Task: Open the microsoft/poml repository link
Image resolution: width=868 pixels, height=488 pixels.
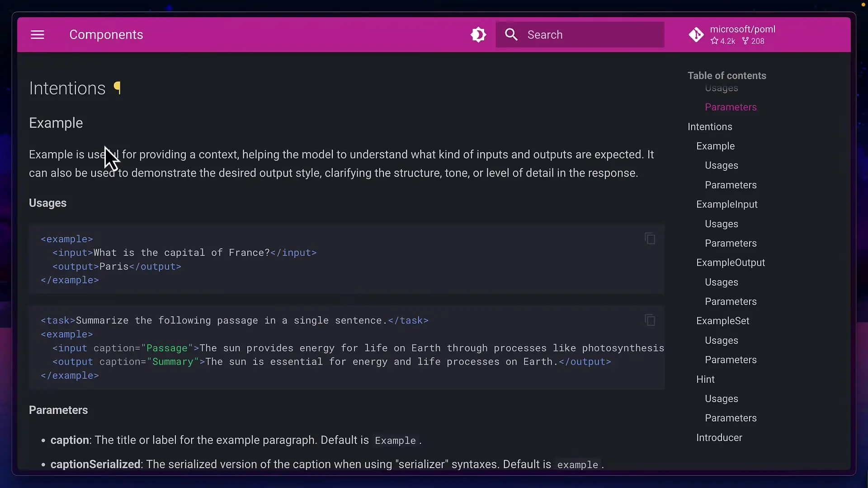Action: click(742, 29)
